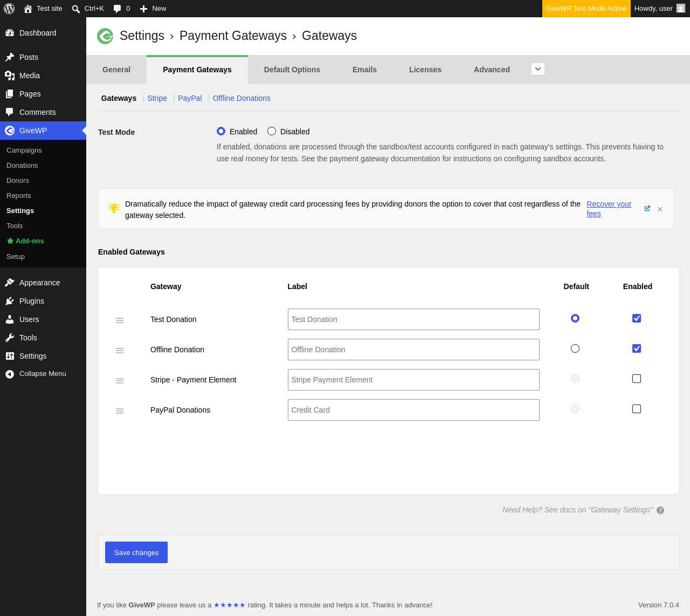Click the Test site home icon
Viewport: 690px width, 616px height.
pos(28,9)
